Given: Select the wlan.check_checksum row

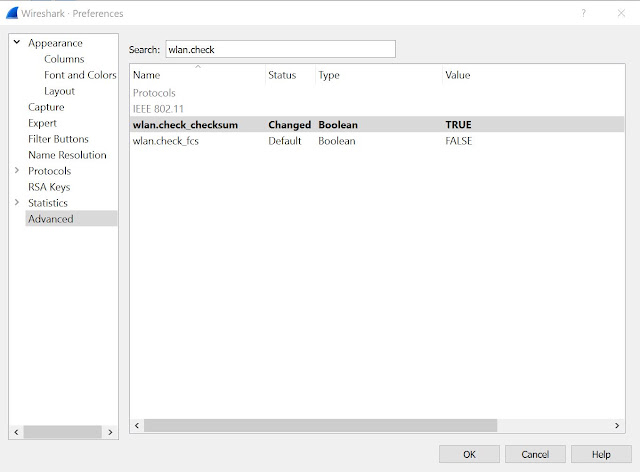Looking at the screenshot, I should 377,125.
